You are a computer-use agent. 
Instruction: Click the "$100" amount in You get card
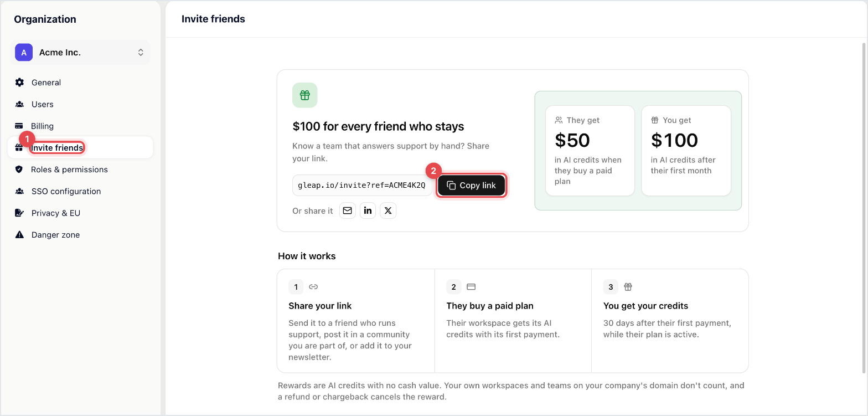point(674,140)
